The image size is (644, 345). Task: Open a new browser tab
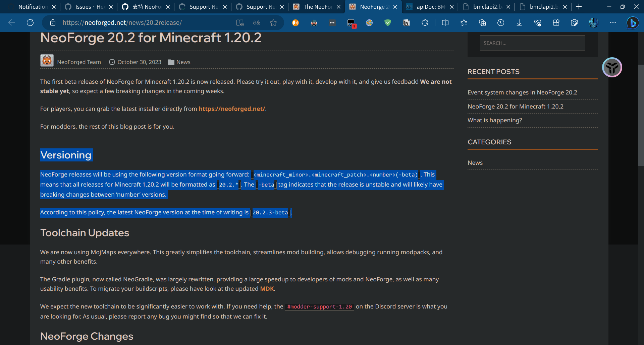579,7
